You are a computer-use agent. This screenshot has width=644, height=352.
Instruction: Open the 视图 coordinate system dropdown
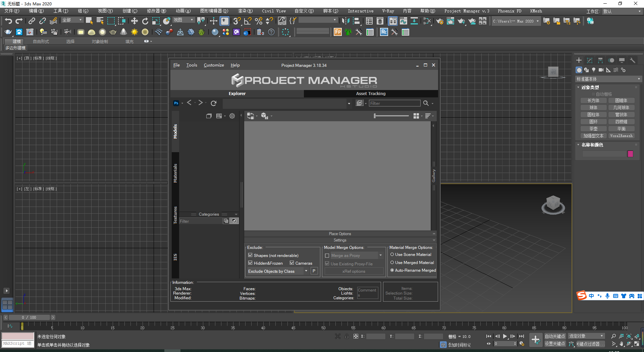coord(183,20)
